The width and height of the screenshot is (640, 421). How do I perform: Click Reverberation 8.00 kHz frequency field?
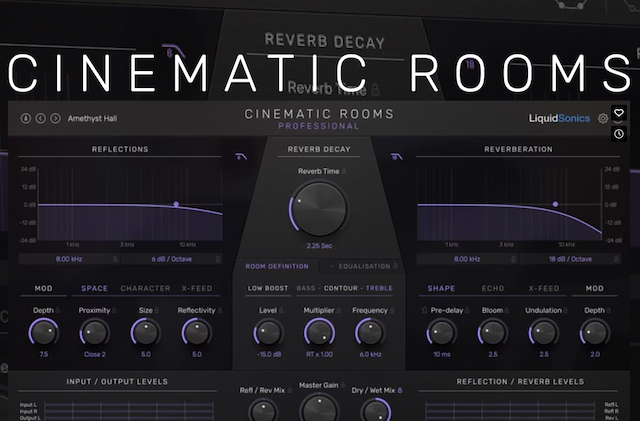coord(467,259)
